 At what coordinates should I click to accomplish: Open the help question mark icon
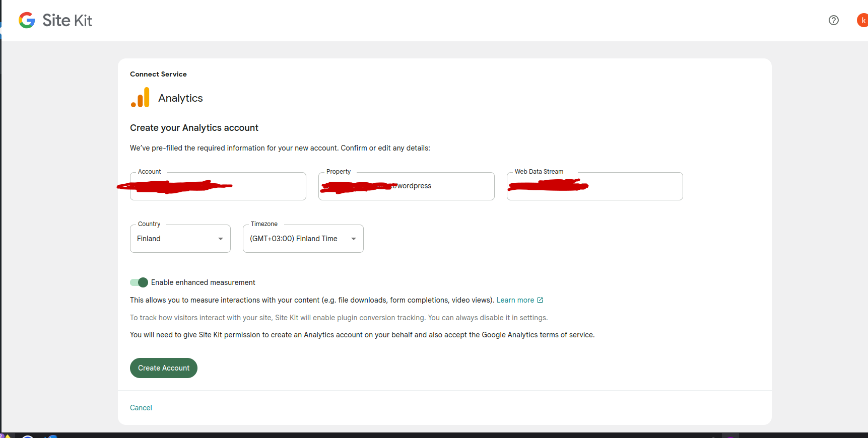click(833, 20)
